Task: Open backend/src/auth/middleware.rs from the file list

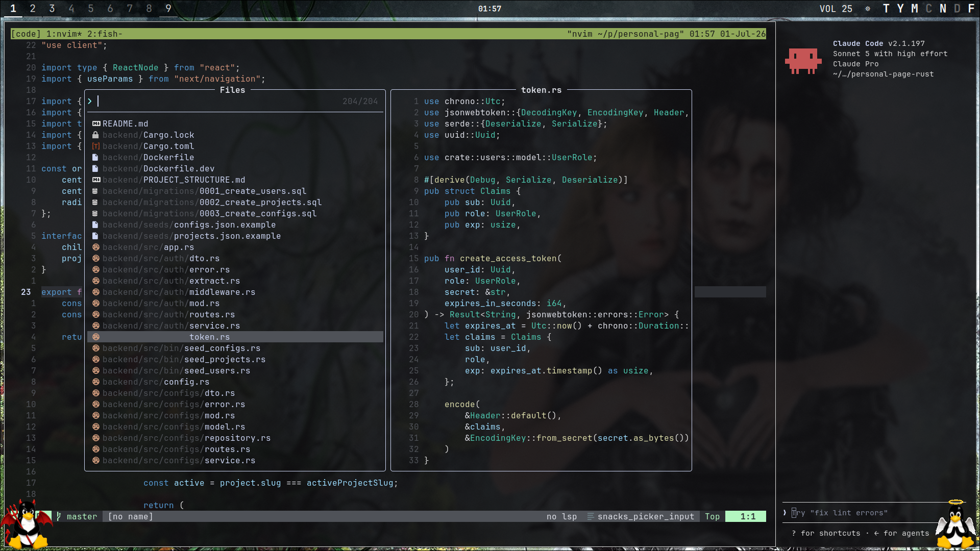Action: pyautogui.click(x=235, y=292)
